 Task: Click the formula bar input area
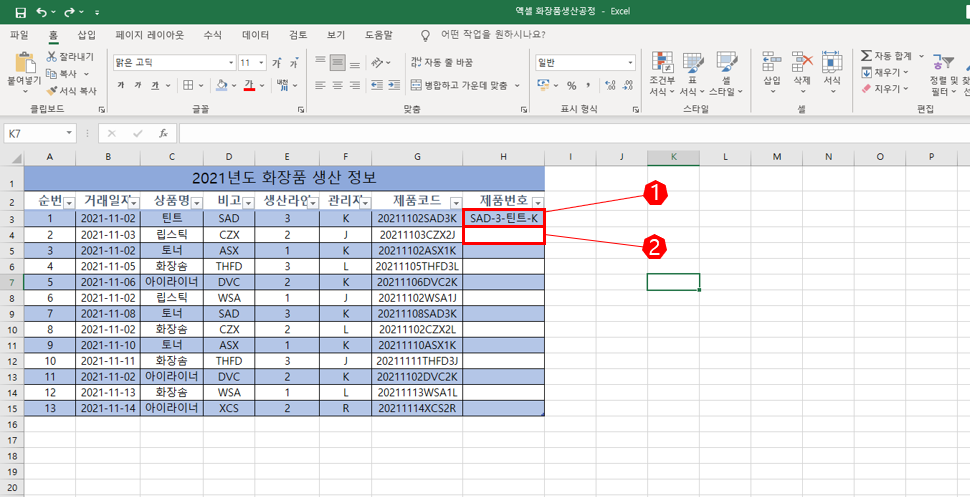(573, 133)
